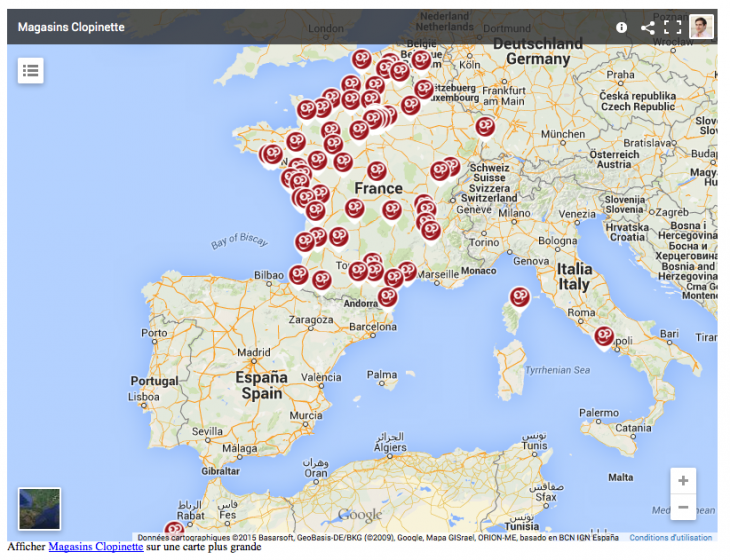
Task: Click the Google logo on the map
Action: point(360,515)
